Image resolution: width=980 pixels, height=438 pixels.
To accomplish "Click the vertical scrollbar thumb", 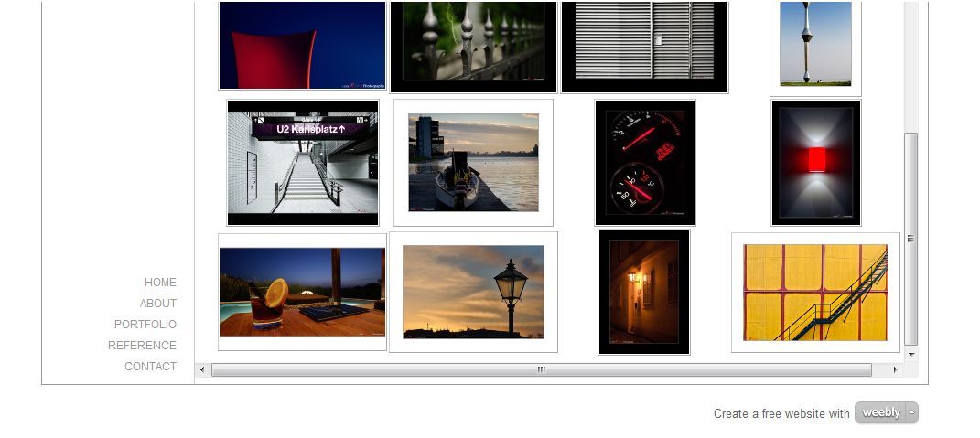I will click(x=910, y=238).
